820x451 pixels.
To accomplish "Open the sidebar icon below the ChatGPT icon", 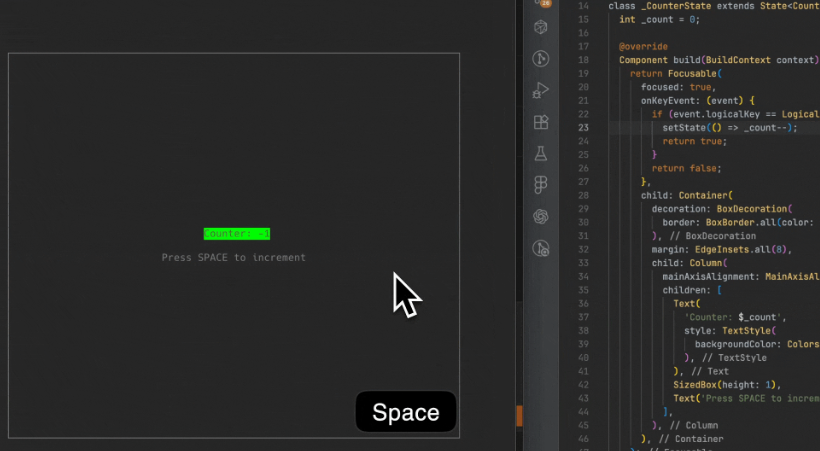I will (x=541, y=248).
